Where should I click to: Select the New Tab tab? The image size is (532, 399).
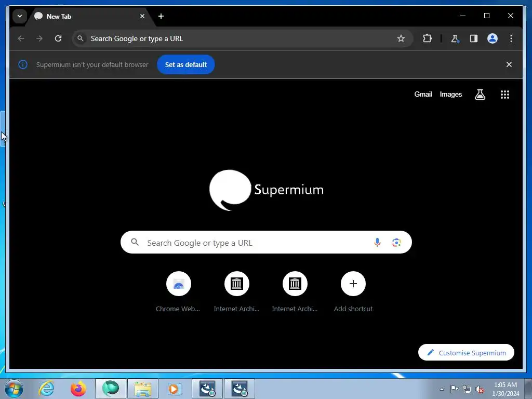pos(90,16)
